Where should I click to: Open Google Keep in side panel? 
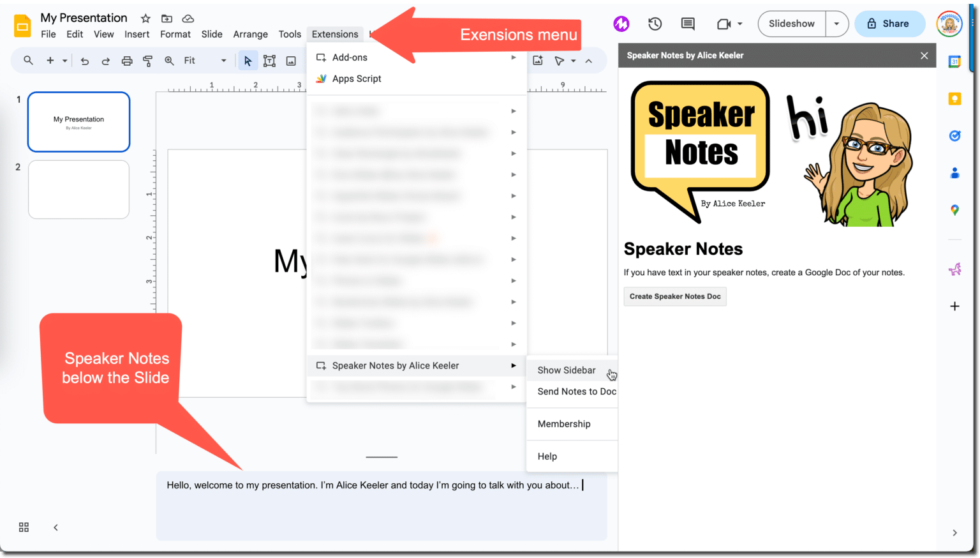[x=954, y=99]
